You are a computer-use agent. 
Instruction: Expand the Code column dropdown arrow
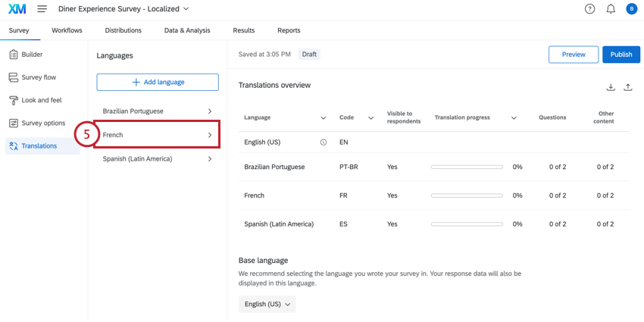[x=371, y=118]
